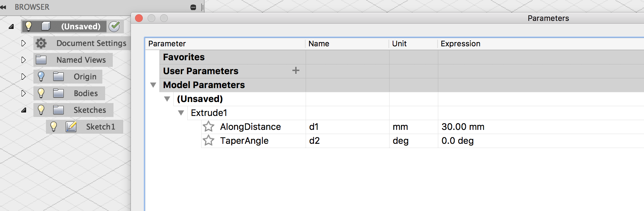Edit the 30.00 mm expression field
This screenshot has width=644, height=211.
click(463, 127)
